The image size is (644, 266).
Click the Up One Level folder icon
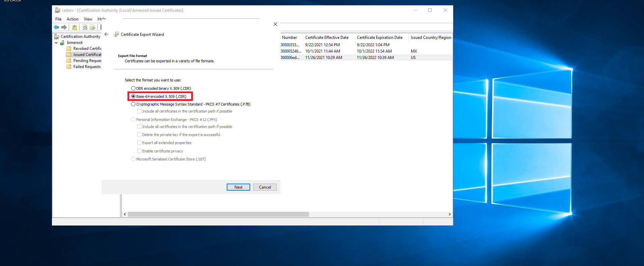[74, 27]
